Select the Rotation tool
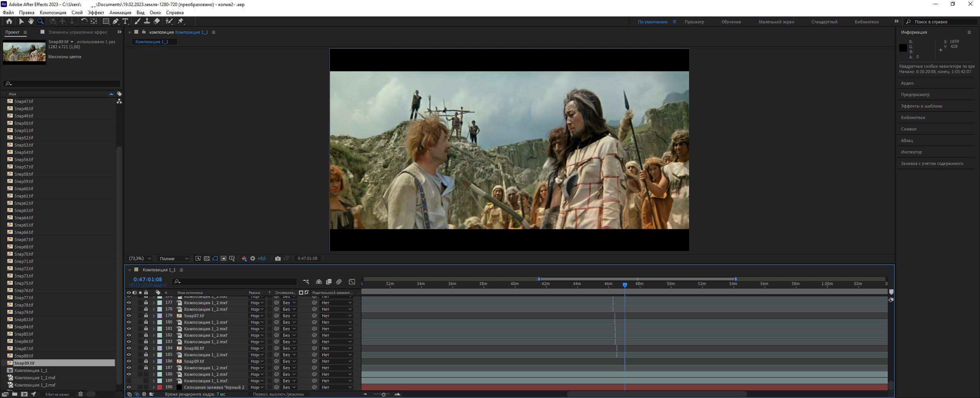 click(84, 21)
